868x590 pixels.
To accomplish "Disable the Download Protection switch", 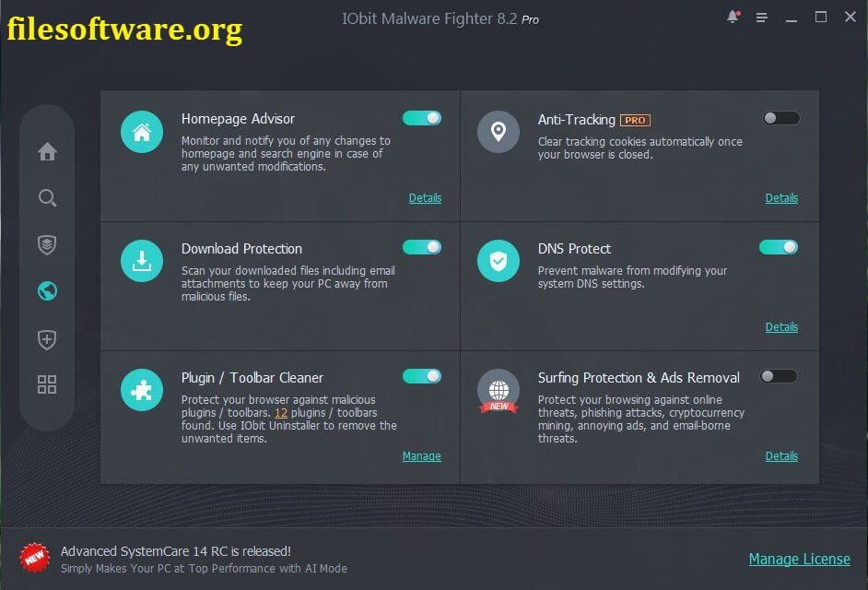I will [x=422, y=247].
